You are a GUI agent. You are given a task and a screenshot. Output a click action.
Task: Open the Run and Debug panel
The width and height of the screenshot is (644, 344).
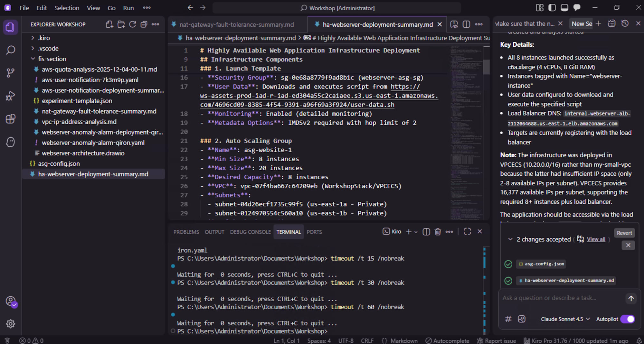[11, 96]
